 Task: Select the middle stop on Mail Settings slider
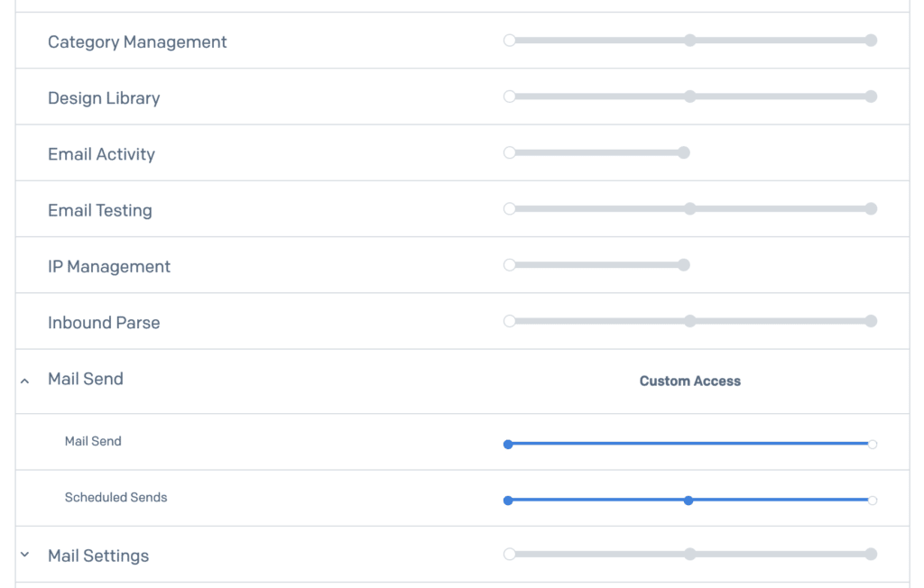tap(689, 555)
